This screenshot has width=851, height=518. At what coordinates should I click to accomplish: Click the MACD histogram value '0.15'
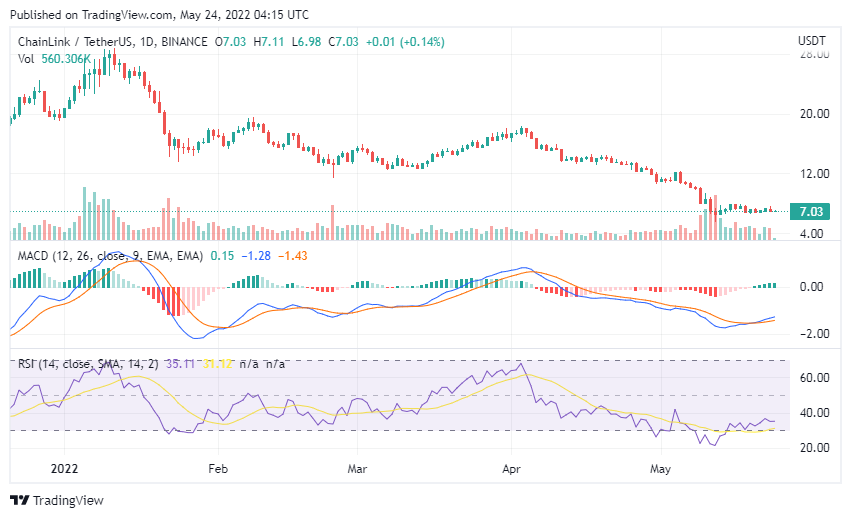coord(222,256)
